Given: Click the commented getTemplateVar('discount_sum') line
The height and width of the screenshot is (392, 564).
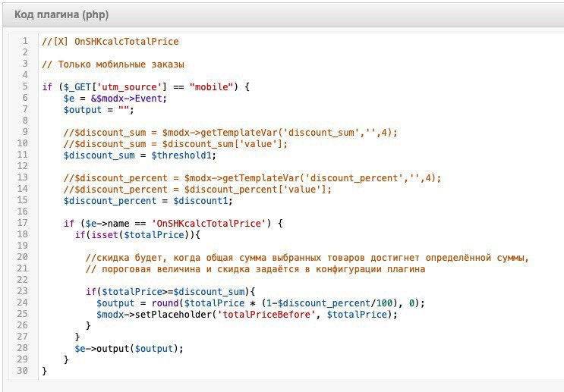Looking at the screenshot, I should (231, 133).
